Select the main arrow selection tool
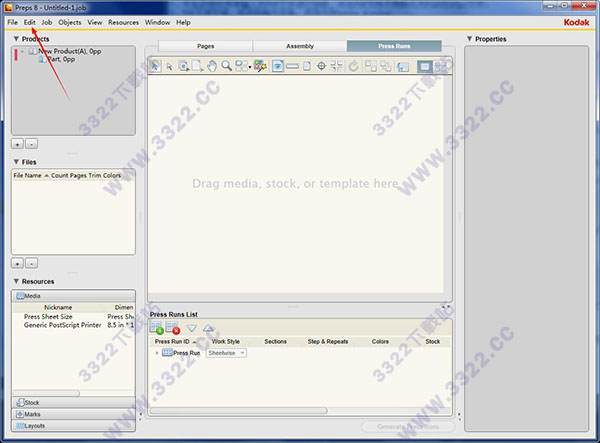 click(x=155, y=66)
